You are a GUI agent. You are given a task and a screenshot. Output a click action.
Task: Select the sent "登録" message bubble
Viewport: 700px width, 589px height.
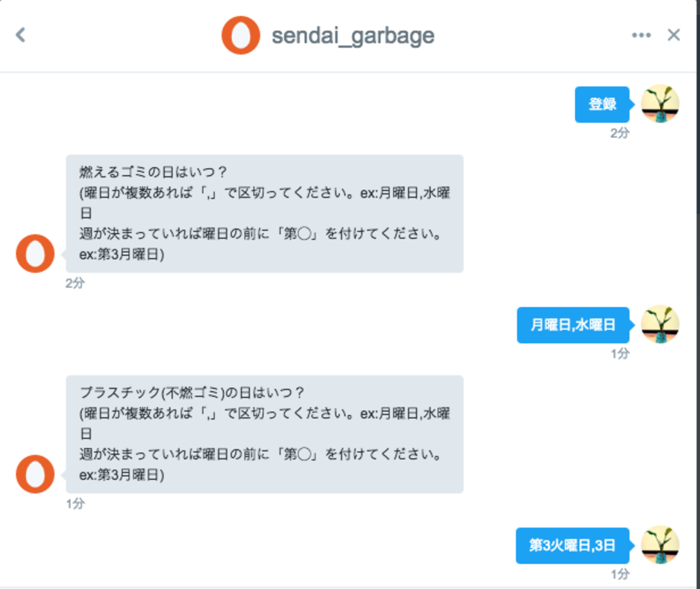602,104
